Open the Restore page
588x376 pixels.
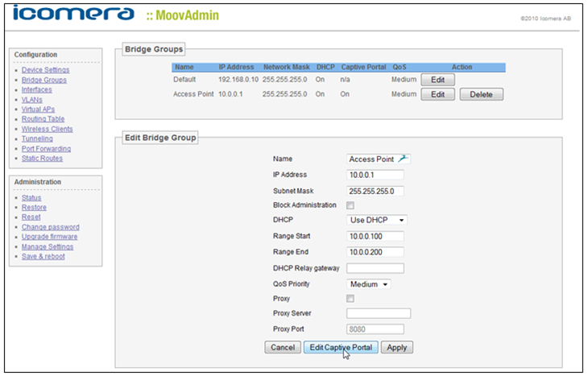[34, 207]
